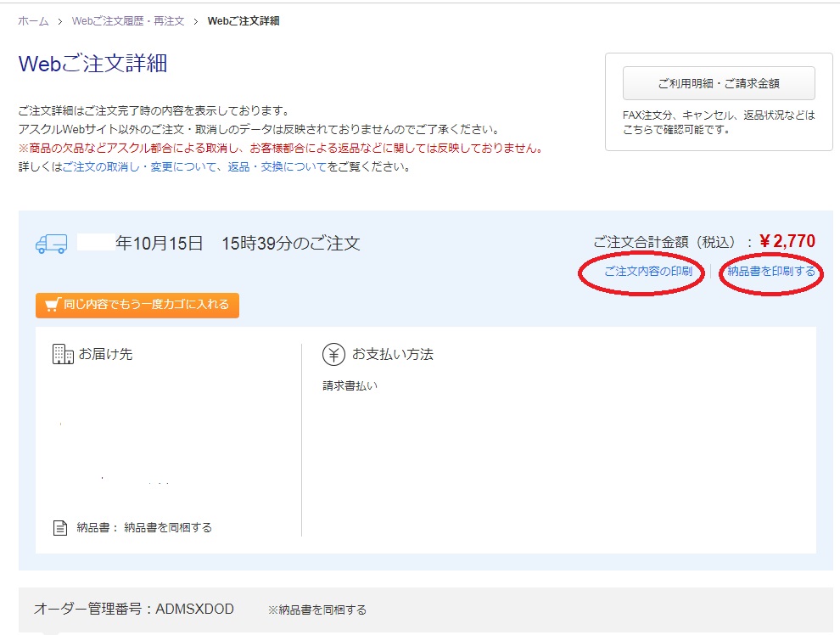Click the current Webご注文詳細 breadcrumb item
Viewport: 840px width, 635px height.
(244, 20)
